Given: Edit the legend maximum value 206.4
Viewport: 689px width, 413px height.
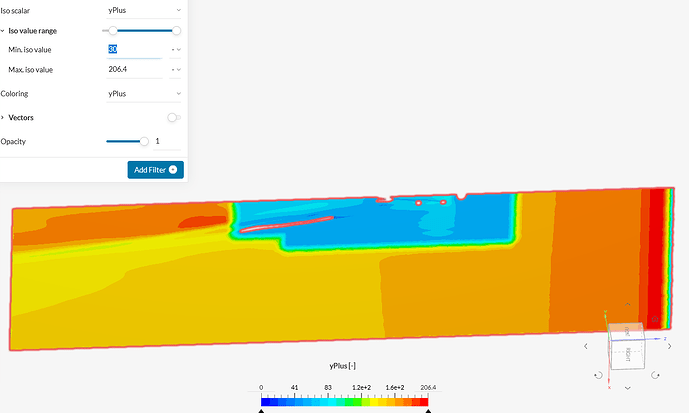Looking at the screenshot, I should (x=428, y=388).
